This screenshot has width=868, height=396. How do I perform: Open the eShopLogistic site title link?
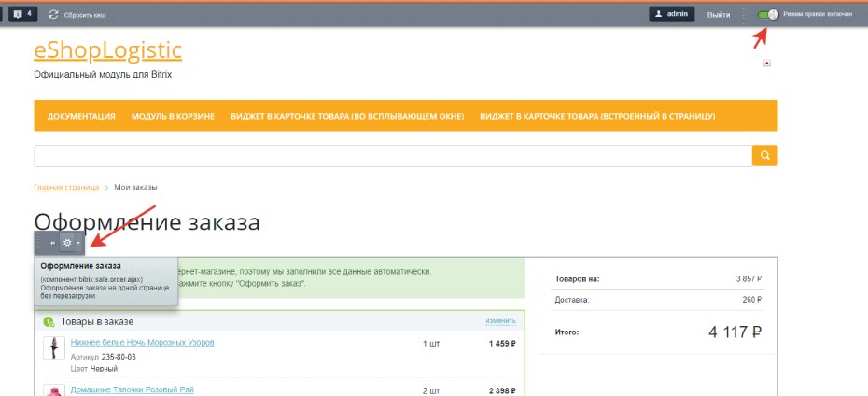coord(108,50)
